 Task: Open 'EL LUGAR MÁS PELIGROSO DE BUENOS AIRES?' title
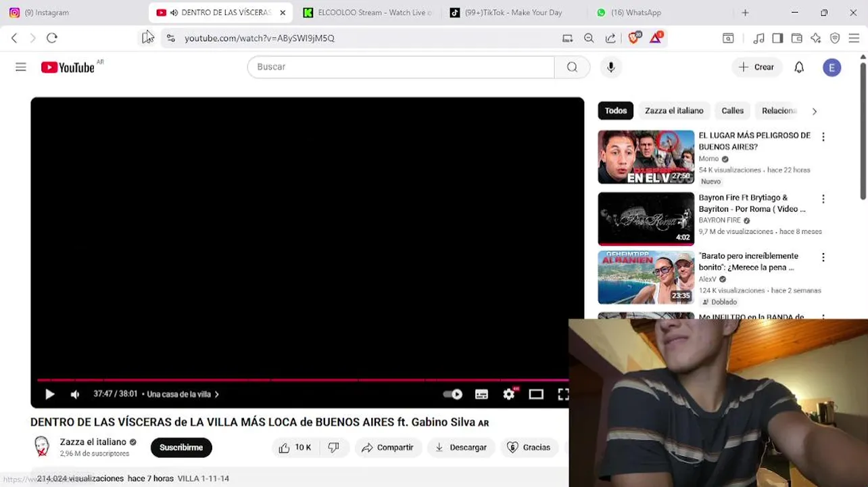click(x=754, y=141)
